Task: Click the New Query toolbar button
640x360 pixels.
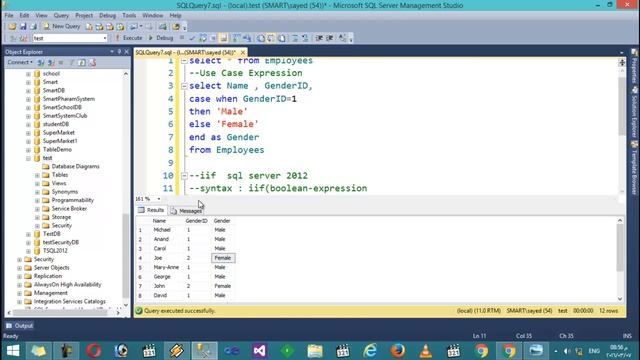Action: [x=62, y=27]
